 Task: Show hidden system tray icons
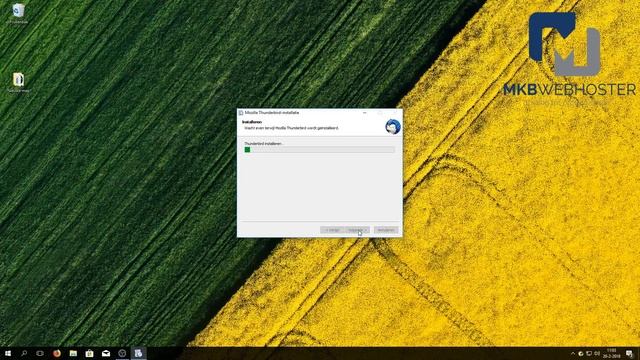[573, 353]
